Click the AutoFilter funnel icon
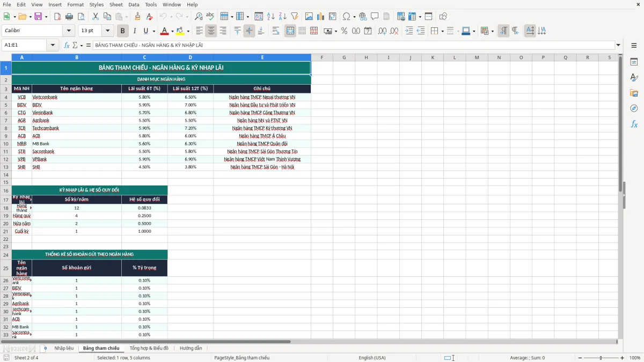The image size is (644, 362). coord(294,17)
